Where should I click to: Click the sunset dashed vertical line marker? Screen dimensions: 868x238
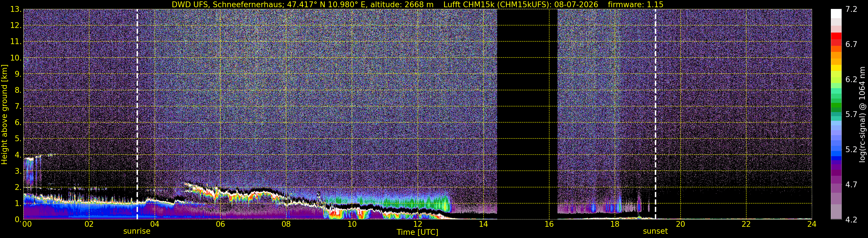click(x=655, y=114)
